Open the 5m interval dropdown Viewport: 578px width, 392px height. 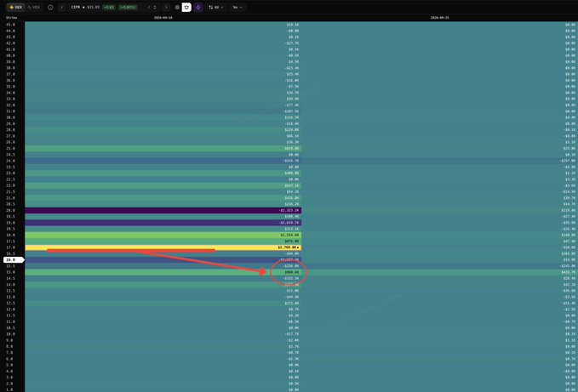(237, 8)
